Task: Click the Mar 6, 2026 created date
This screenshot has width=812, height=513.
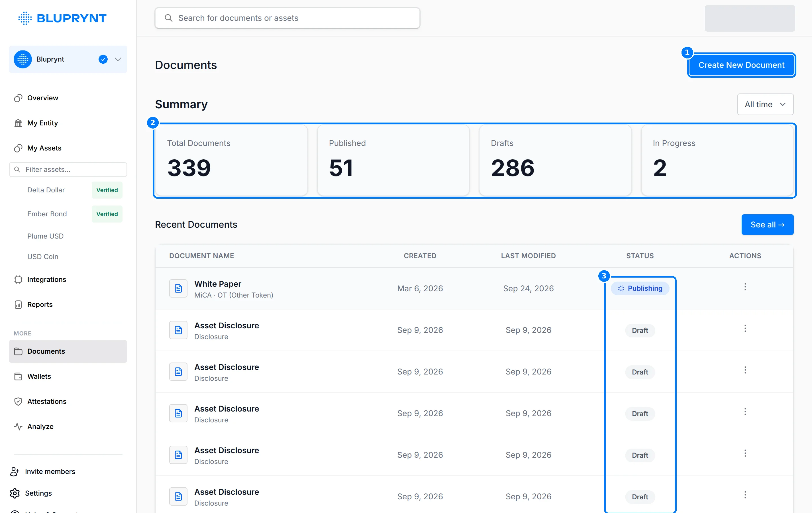Action: tap(420, 288)
